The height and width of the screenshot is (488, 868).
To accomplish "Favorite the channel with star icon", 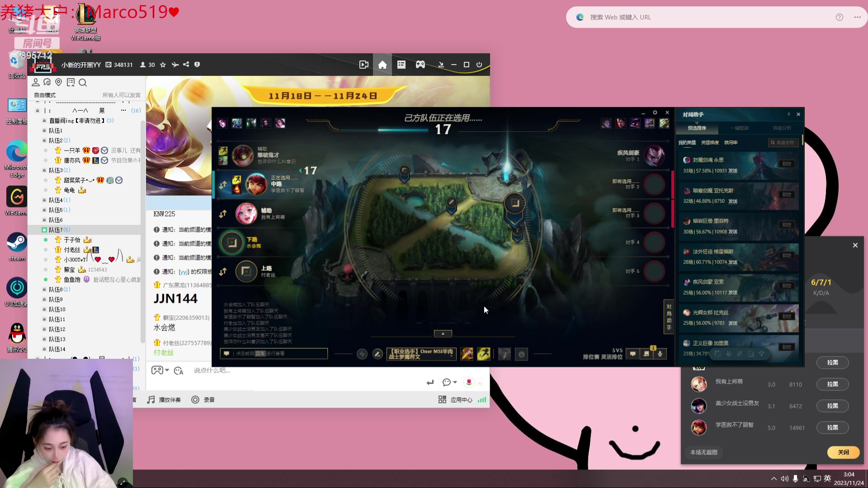I will [163, 65].
